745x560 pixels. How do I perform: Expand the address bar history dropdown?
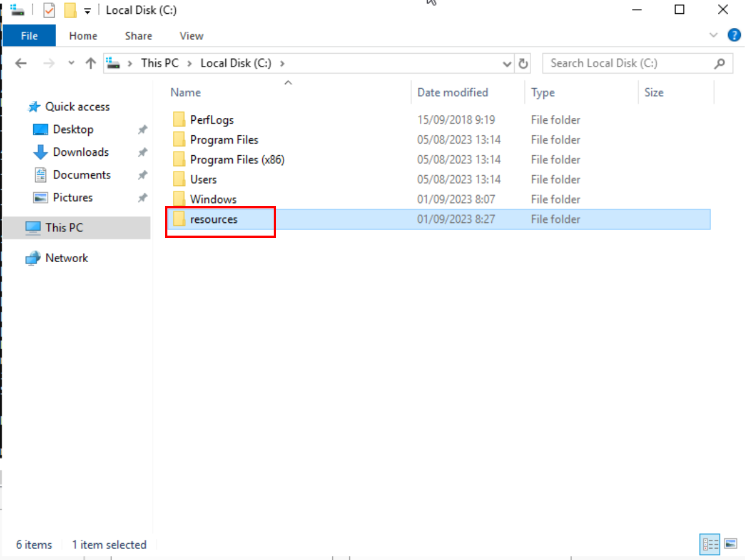[507, 63]
